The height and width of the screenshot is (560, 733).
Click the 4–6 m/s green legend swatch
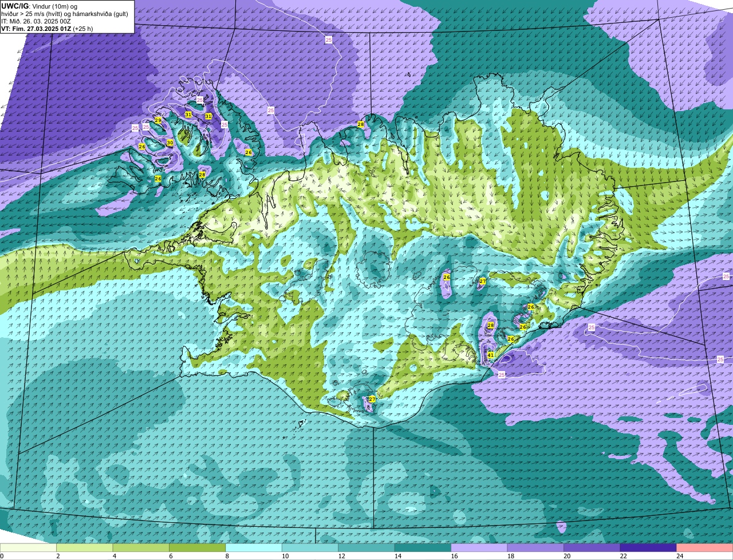click(x=141, y=547)
